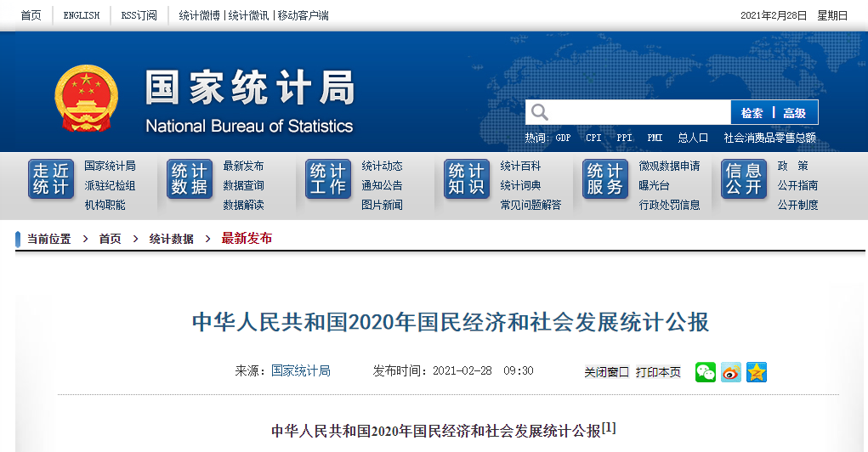
Task: Click the large article title heading
Action: [x=451, y=322]
